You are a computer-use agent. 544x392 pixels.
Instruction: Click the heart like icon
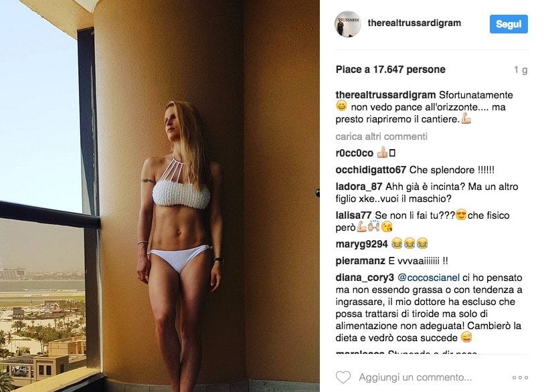point(343,377)
